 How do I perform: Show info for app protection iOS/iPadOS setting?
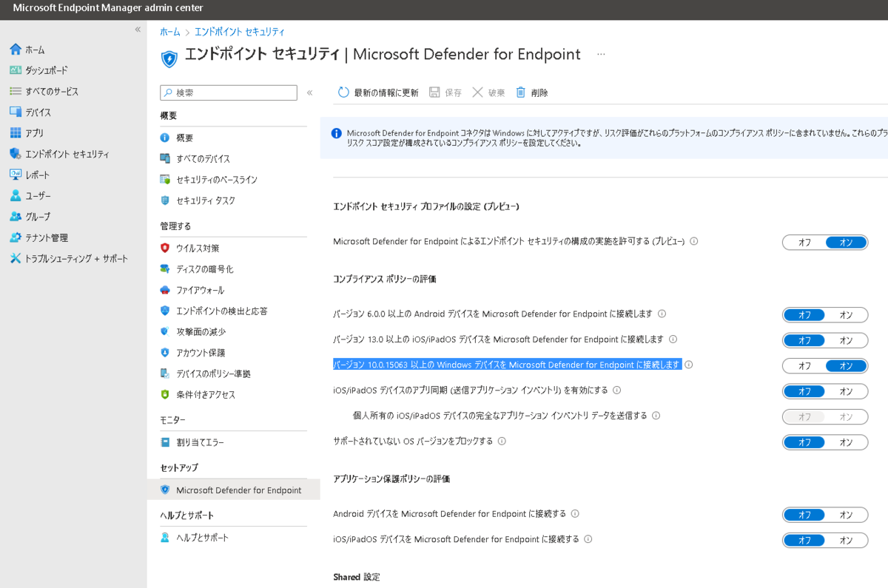coord(588,539)
